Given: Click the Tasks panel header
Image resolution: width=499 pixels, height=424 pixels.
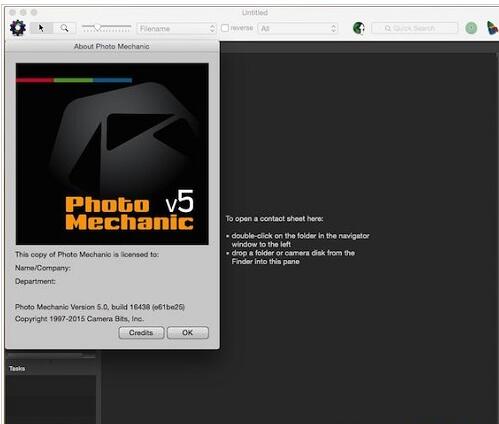Looking at the screenshot, I should pos(51,368).
